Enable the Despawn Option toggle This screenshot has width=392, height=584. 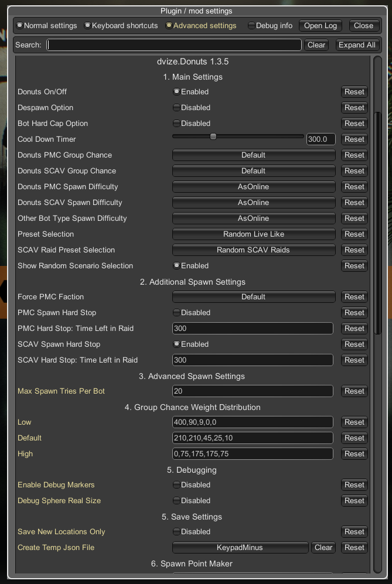[176, 108]
